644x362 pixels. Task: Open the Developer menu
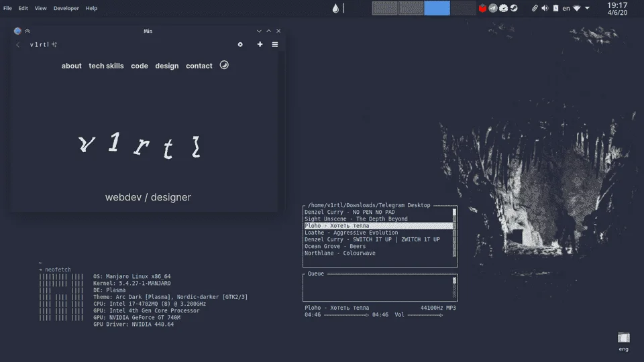(66, 8)
